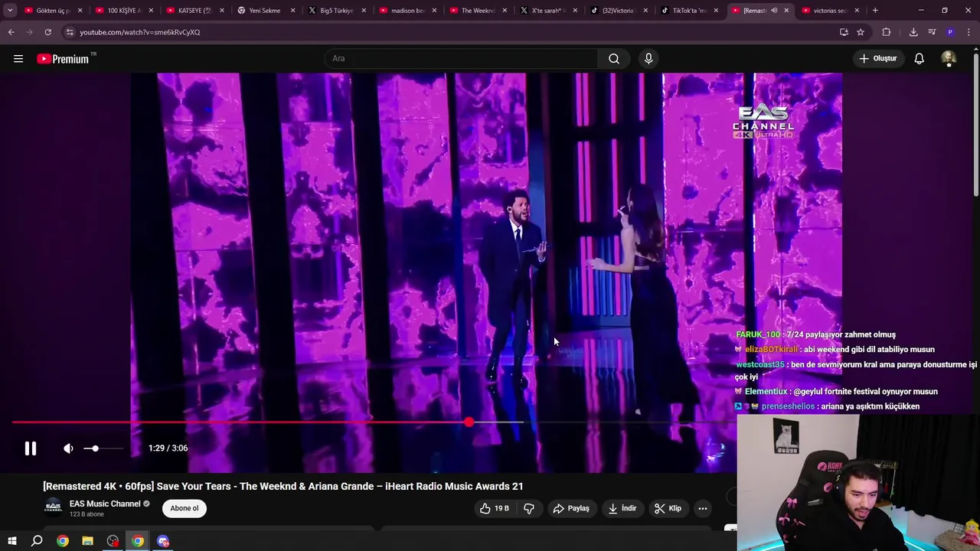Screen dimensions: 980x551
Task: Install app icon in address bar
Action: click(844, 32)
